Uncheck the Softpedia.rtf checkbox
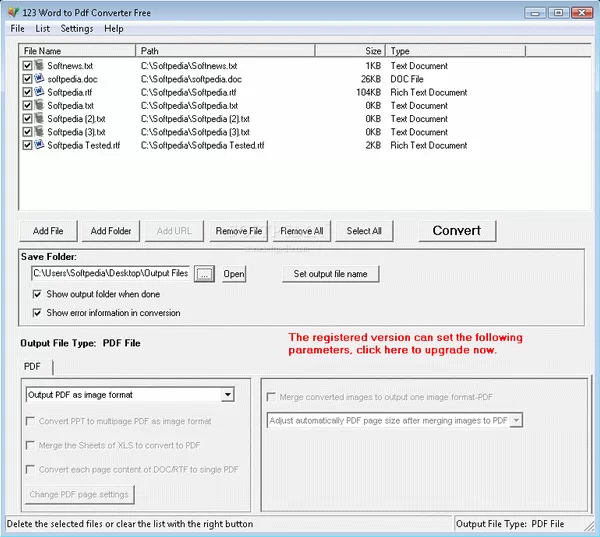This screenshot has height=537, width=600. click(x=27, y=92)
